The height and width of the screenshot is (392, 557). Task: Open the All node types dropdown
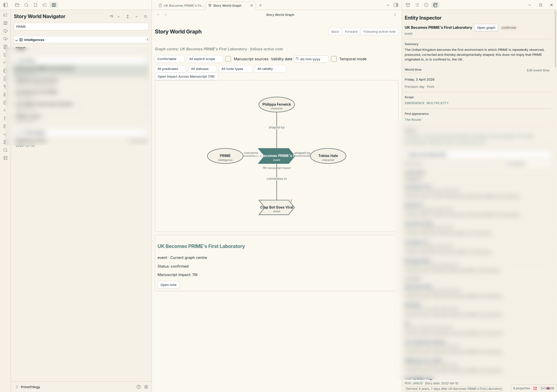[235, 69]
